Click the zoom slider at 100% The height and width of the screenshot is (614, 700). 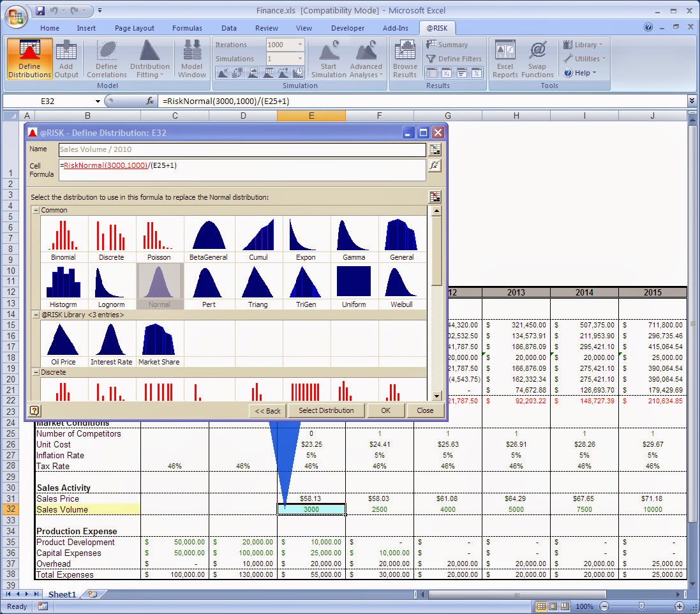(x=642, y=606)
